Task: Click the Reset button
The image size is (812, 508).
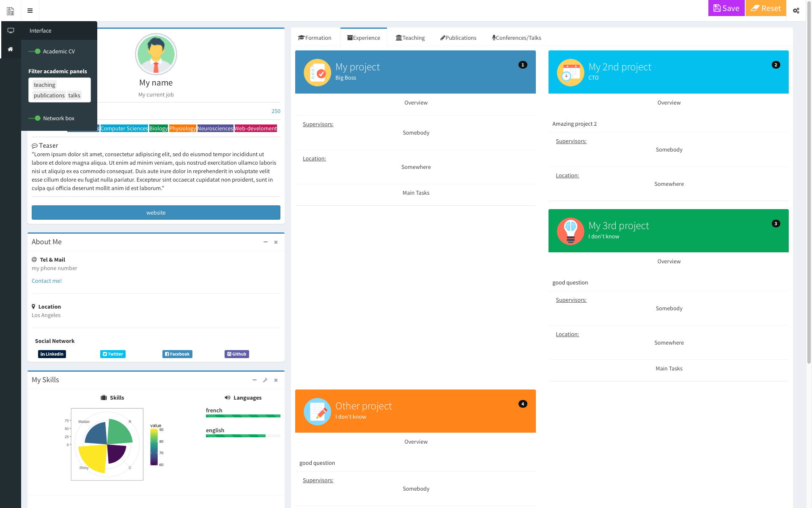Action: click(765, 8)
